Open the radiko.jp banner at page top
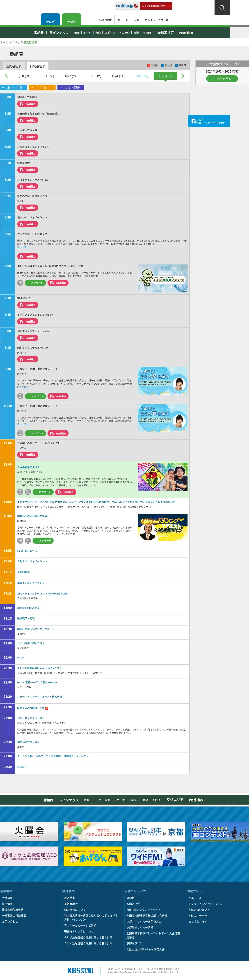This screenshot has height=980, width=249. (143, 6)
